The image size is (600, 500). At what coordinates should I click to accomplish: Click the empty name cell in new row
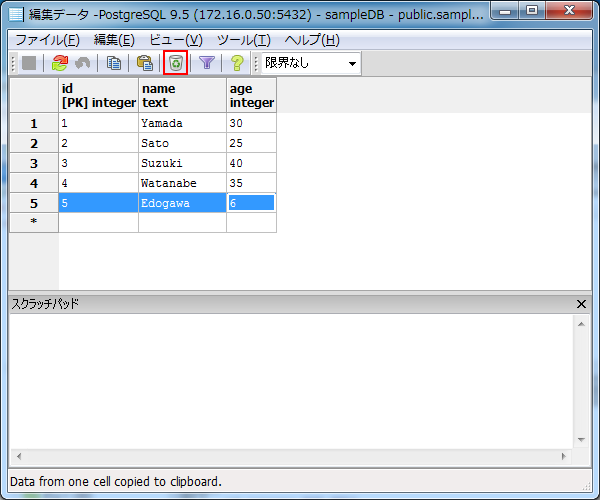point(183,222)
